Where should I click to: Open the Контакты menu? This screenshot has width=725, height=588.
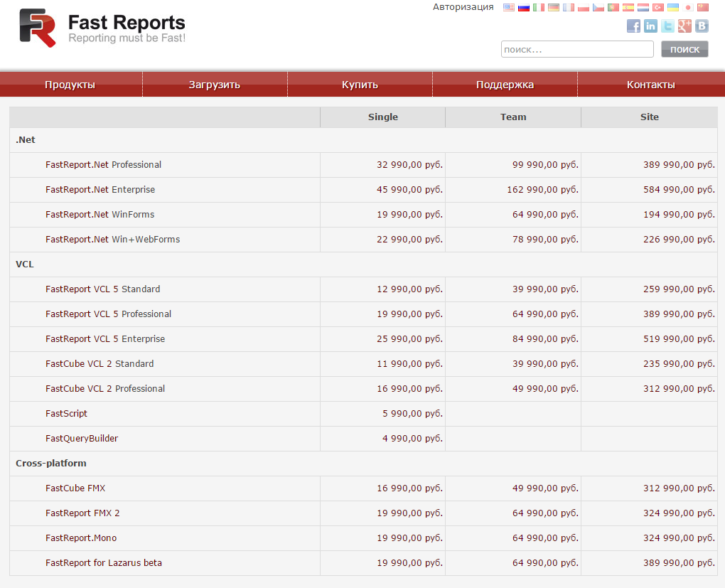[651, 85]
